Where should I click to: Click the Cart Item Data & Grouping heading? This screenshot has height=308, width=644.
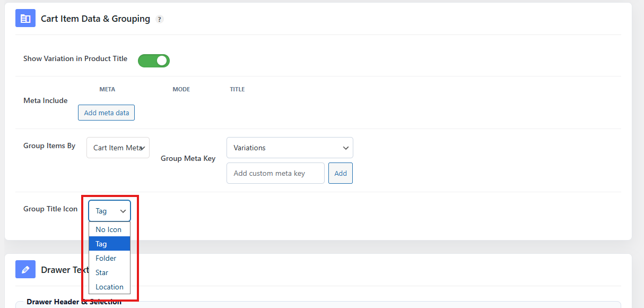tap(95, 19)
